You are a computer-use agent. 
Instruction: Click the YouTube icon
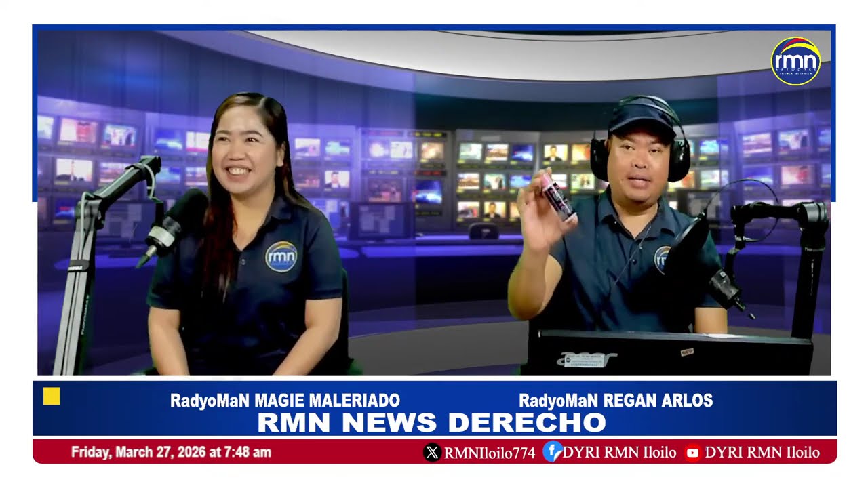(692, 453)
